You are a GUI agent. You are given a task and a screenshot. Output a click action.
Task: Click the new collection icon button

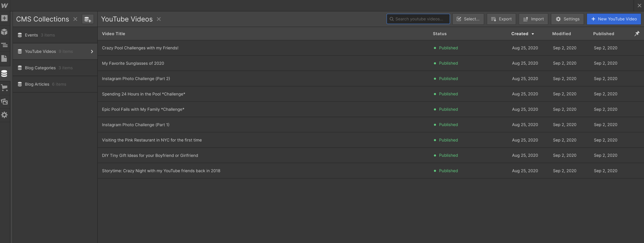pyautogui.click(x=88, y=19)
